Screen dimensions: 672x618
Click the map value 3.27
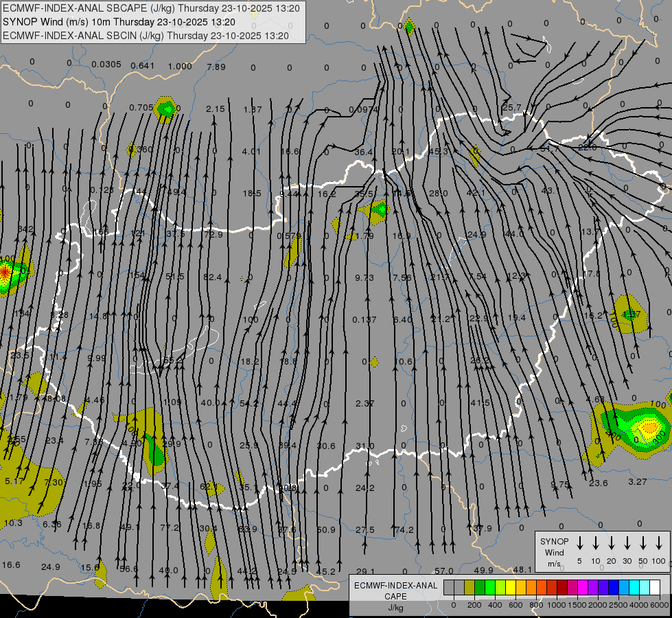point(637,481)
